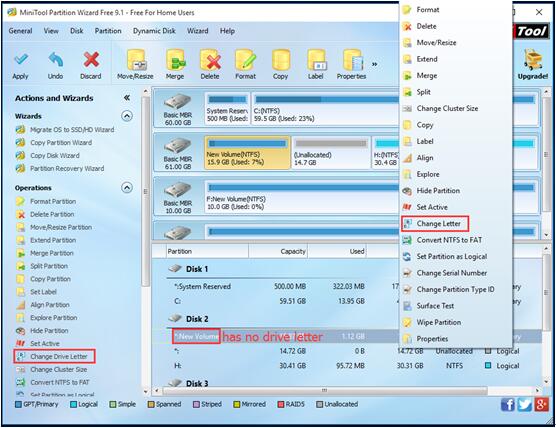Launch Migrate OS to SSD/HD Wizard
The width and height of the screenshot is (556, 428).
click(72, 130)
